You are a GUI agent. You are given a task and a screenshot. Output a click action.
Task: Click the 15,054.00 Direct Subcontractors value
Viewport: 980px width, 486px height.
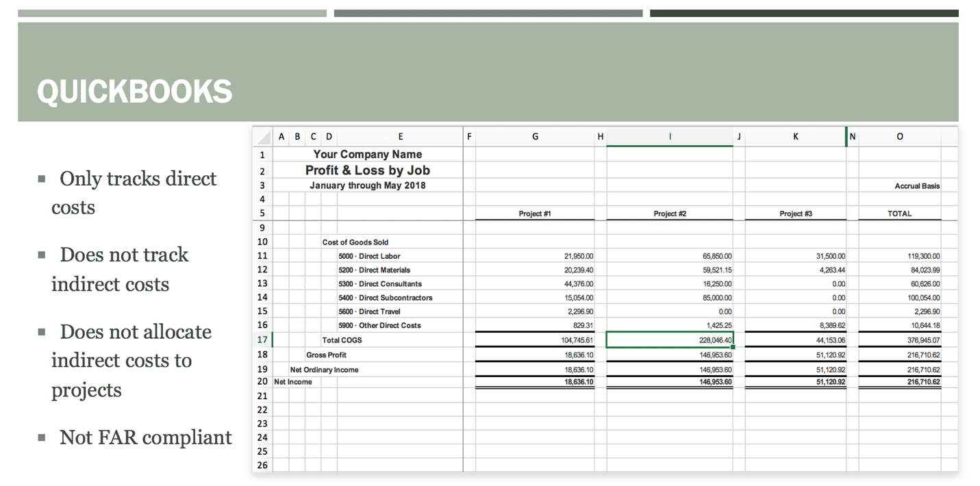[579, 298]
